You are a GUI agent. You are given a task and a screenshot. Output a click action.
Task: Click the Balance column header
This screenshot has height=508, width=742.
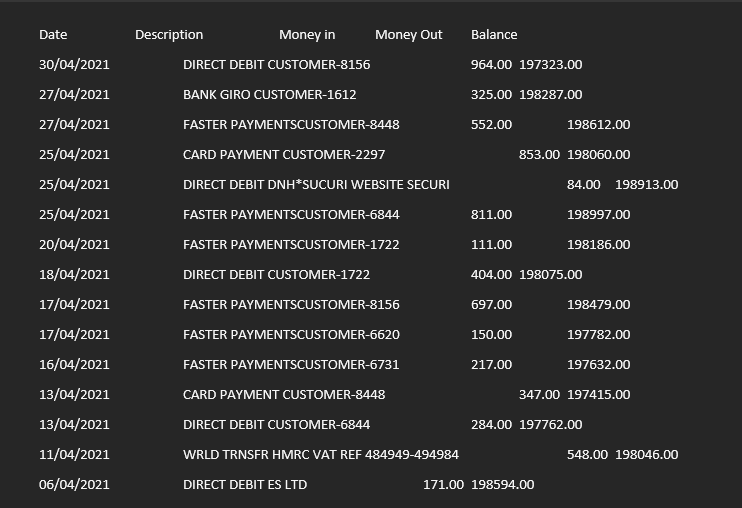point(494,35)
